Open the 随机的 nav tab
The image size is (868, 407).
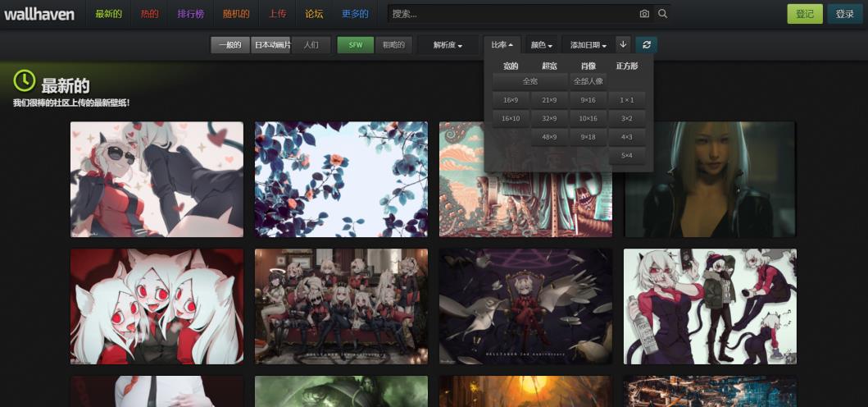pos(236,14)
